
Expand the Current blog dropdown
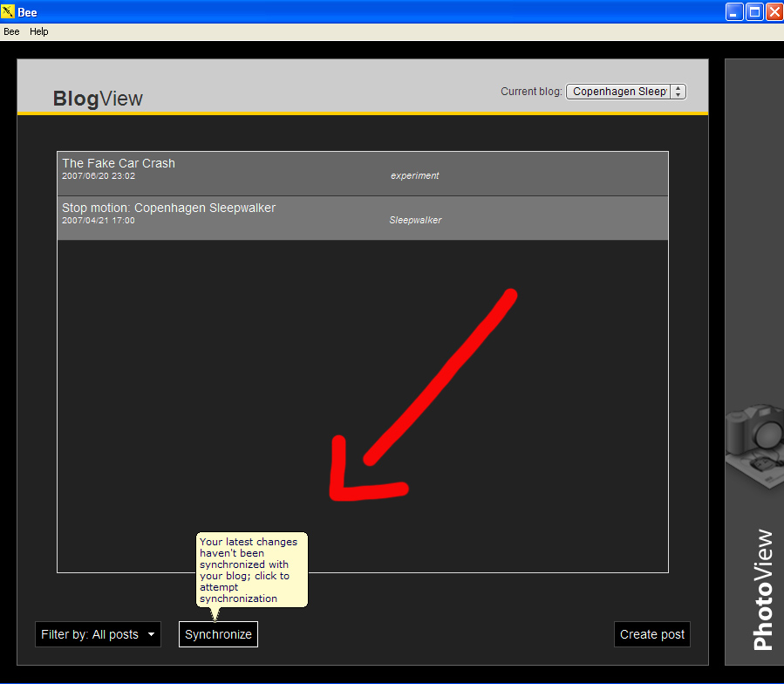[x=626, y=92]
